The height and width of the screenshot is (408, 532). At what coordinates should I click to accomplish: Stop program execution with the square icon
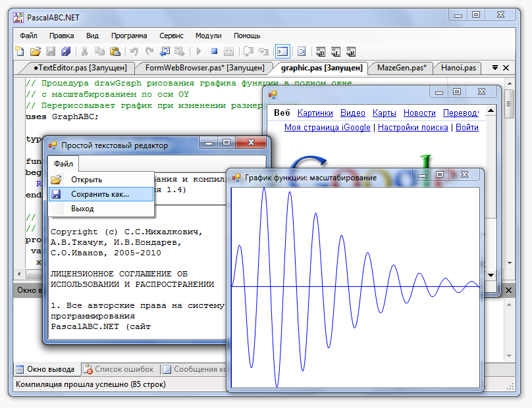tap(214, 51)
